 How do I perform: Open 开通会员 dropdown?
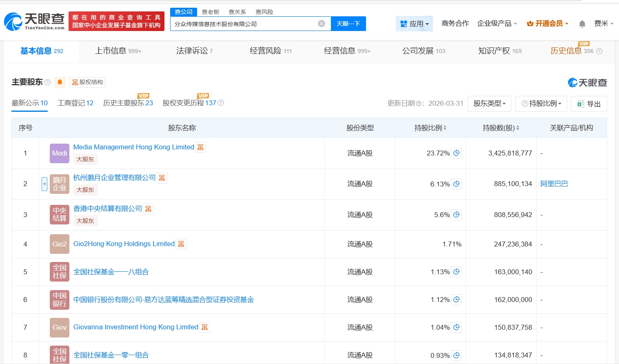[x=548, y=24]
